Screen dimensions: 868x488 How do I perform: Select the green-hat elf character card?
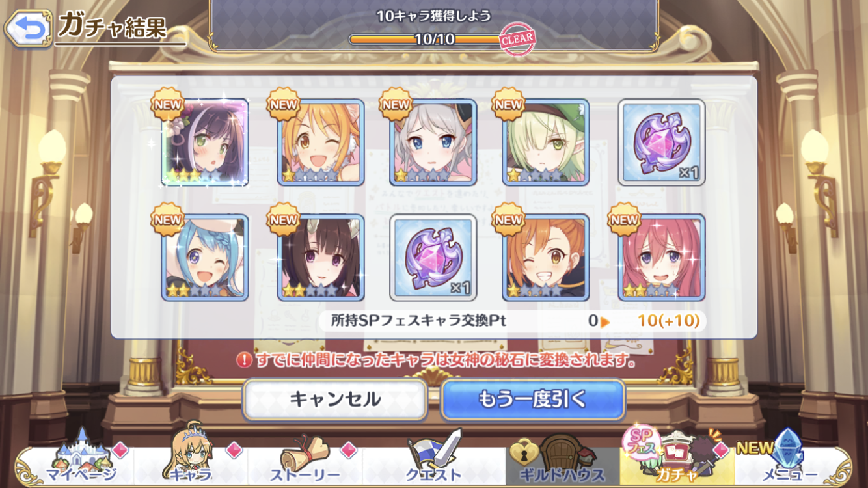546,142
